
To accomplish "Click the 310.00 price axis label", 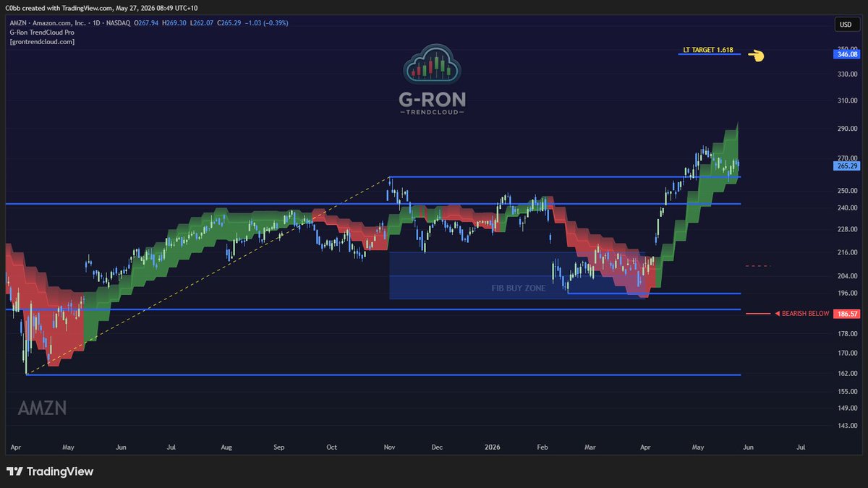I will tap(848, 100).
